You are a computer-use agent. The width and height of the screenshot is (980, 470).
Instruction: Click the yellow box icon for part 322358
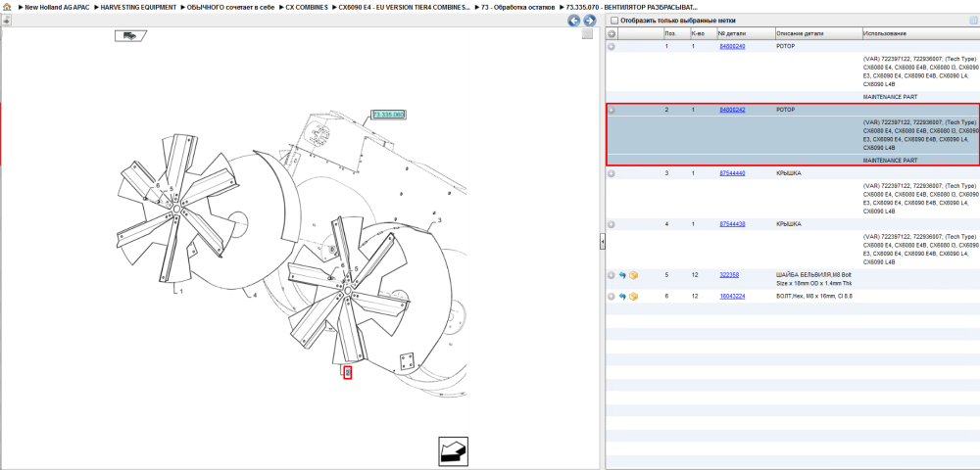[x=634, y=275]
